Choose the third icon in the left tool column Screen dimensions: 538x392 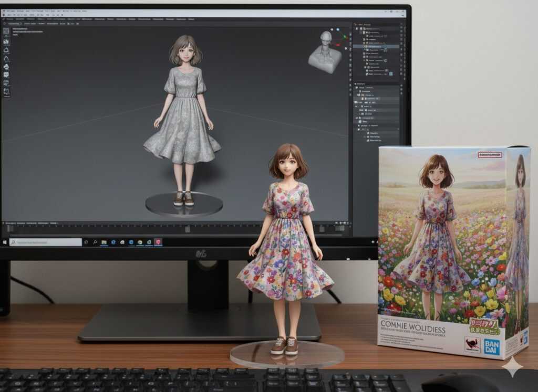(x=6, y=50)
